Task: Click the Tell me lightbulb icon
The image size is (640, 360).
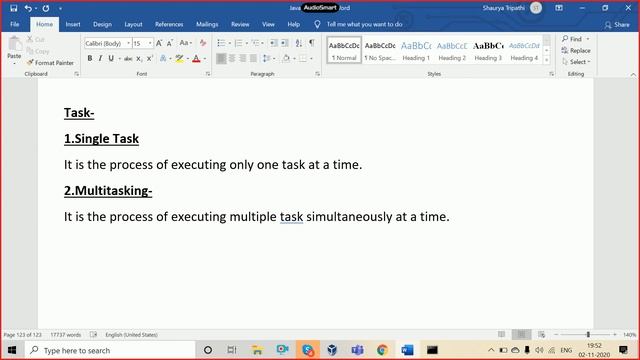Action: click(317, 24)
